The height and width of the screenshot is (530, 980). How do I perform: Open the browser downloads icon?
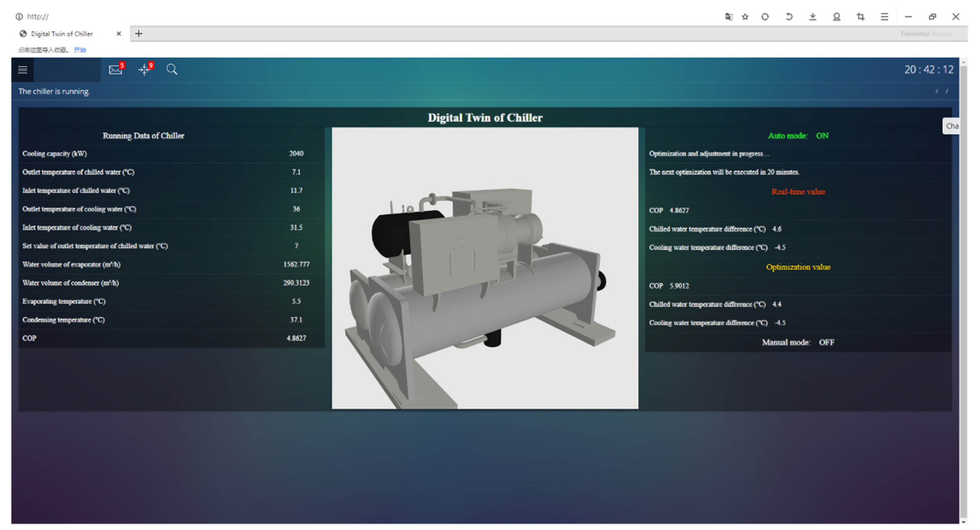[x=813, y=17]
